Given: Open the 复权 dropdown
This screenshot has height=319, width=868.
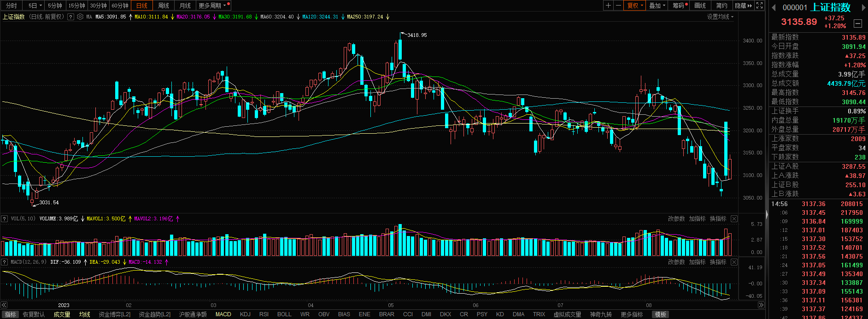Looking at the screenshot, I should point(635,6).
